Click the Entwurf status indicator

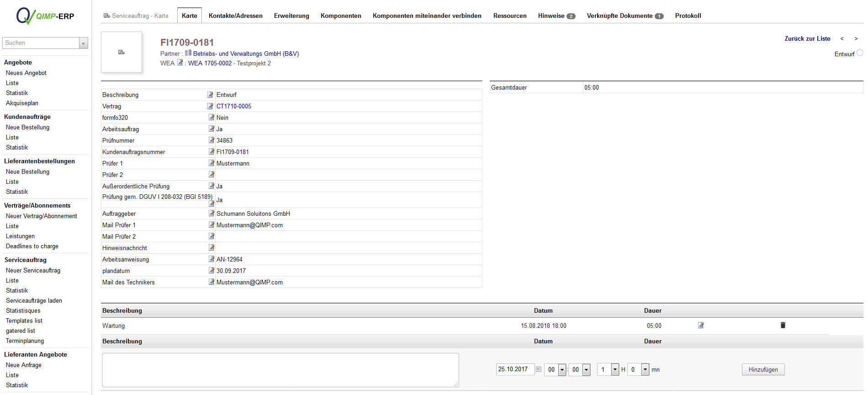tap(859, 53)
